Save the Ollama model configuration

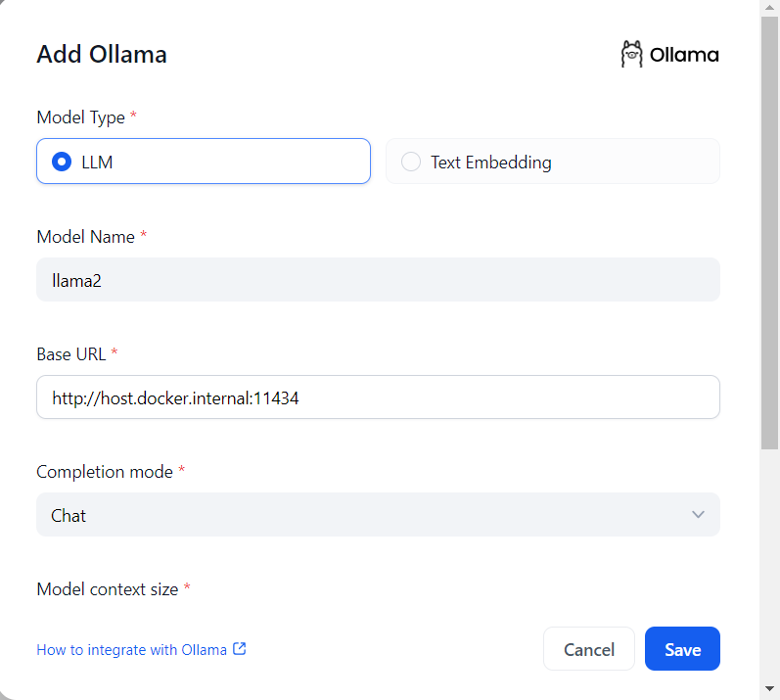coord(682,649)
